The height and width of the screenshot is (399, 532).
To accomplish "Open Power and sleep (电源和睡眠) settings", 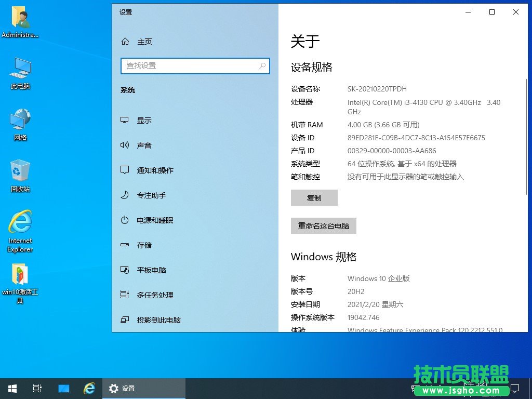I will pyautogui.click(x=155, y=220).
